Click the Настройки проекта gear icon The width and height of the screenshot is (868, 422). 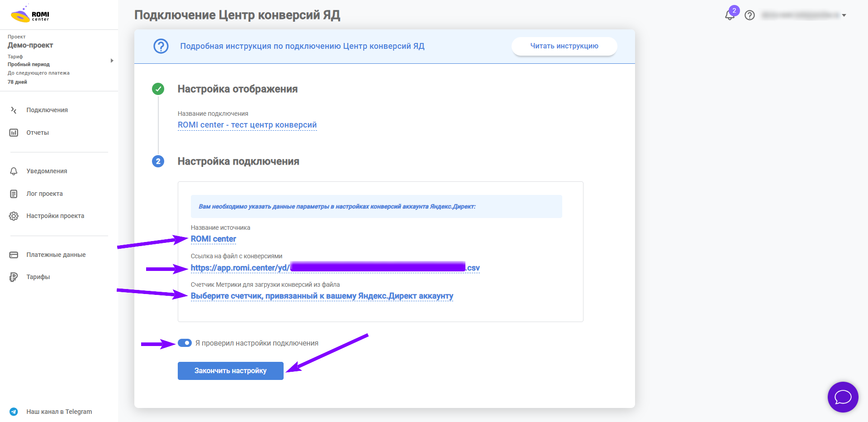(x=14, y=216)
